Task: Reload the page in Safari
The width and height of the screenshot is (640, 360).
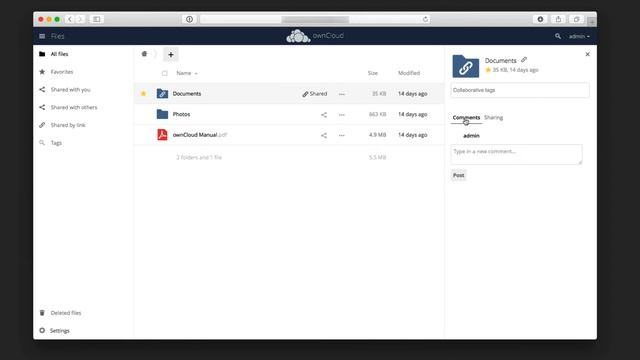Action: point(425,19)
